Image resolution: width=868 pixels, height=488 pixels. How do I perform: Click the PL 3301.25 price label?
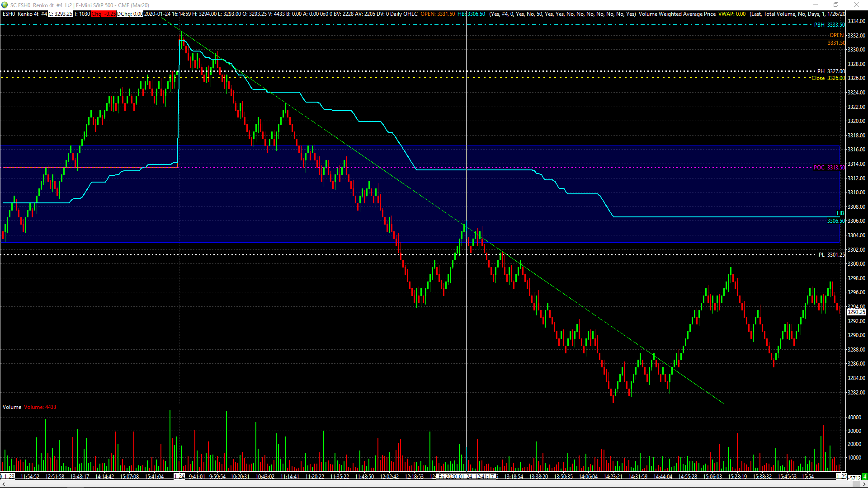pos(831,254)
